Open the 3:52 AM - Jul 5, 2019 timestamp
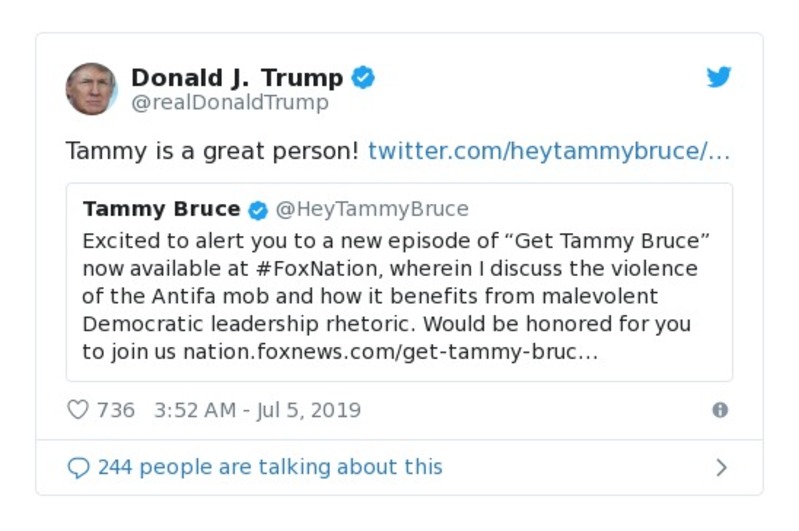799x531 pixels. [257, 410]
